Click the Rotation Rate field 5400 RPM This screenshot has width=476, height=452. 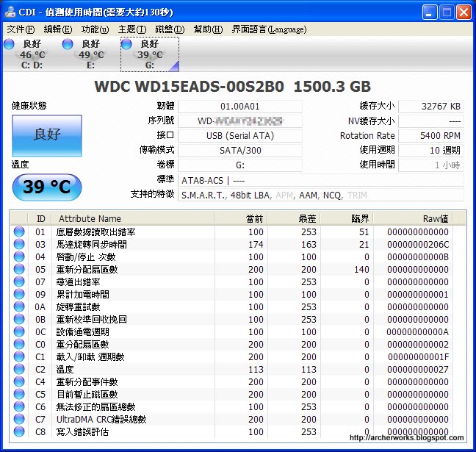[431, 136]
